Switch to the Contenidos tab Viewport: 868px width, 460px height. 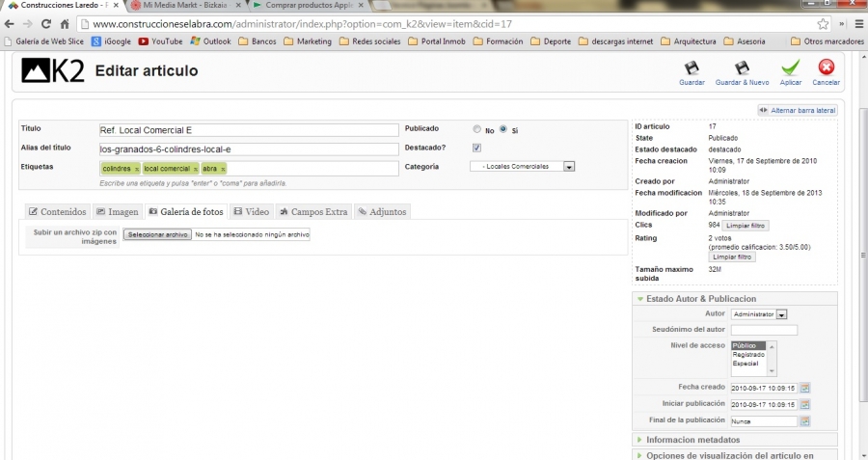coord(58,211)
